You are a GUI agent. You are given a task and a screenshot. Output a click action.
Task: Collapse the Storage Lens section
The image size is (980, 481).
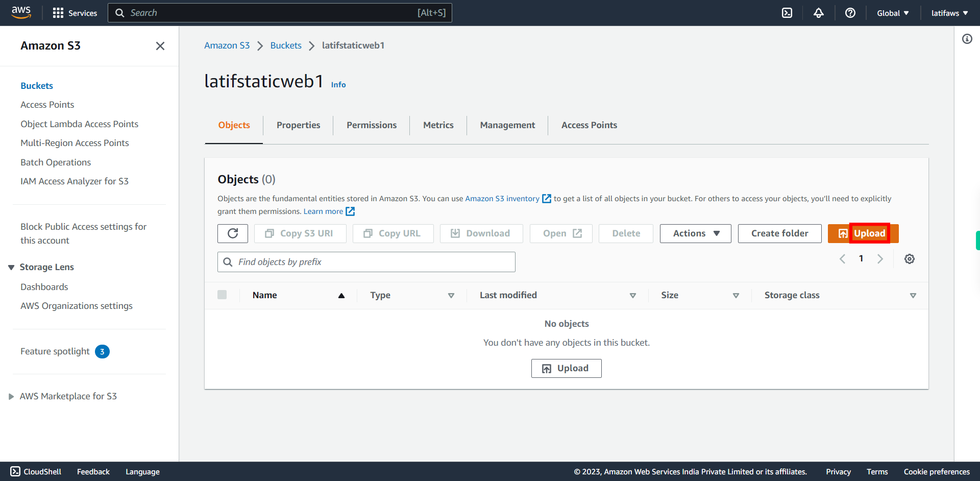click(x=11, y=268)
